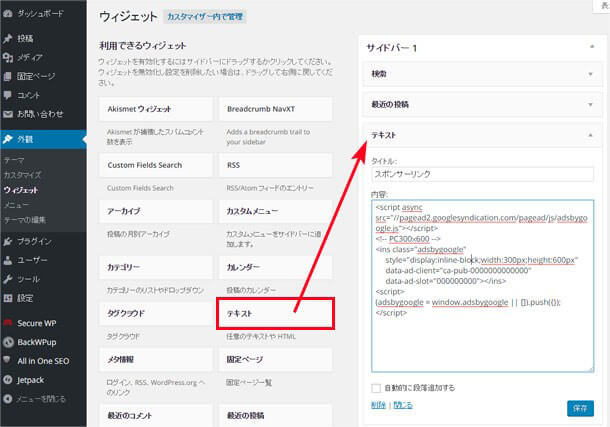Open the メディア menu item
This screenshot has width=610, height=427.
(30, 58)
